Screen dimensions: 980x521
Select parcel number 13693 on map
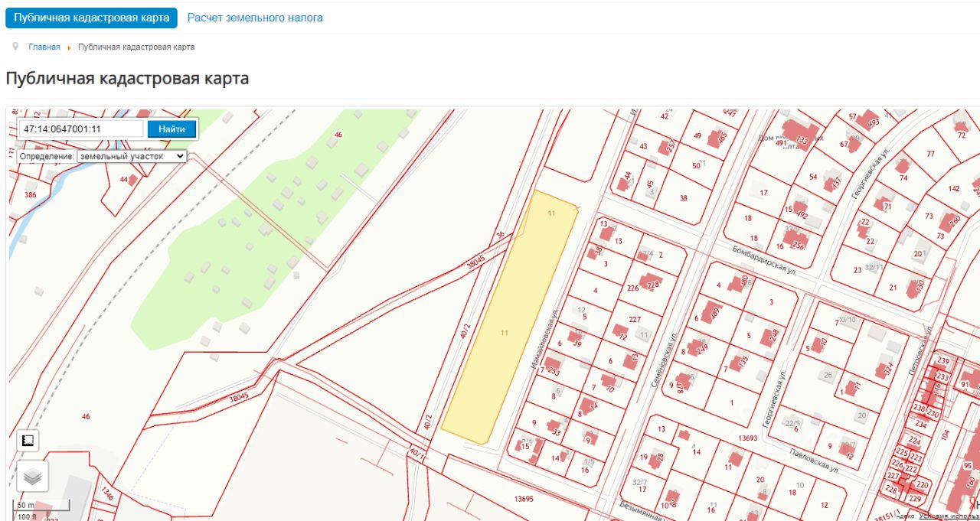(x=747, y=438)
